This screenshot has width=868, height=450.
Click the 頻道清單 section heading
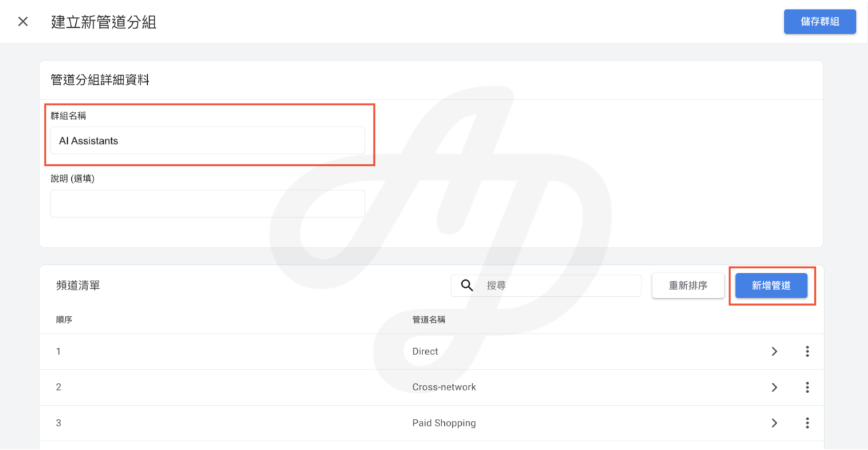78,286
